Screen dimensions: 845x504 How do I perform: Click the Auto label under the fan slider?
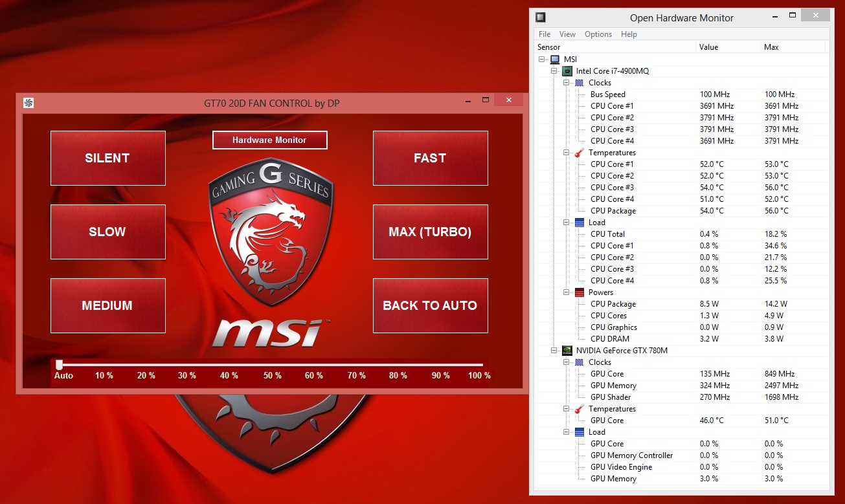pos(63,376)
